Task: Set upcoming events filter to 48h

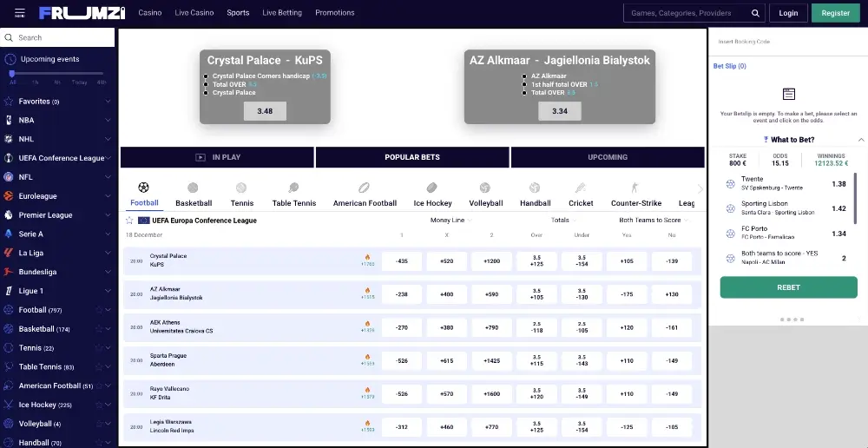Action: [102, 82]
